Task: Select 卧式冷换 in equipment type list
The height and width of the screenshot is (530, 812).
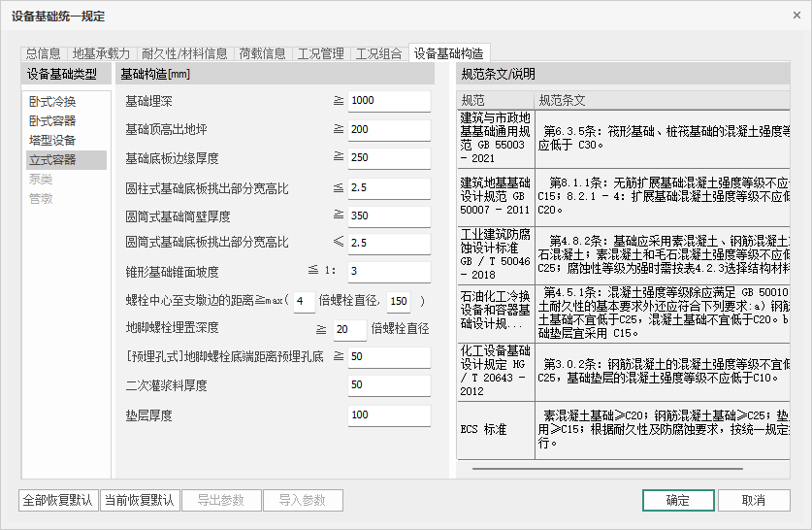Action: point(52,102)
